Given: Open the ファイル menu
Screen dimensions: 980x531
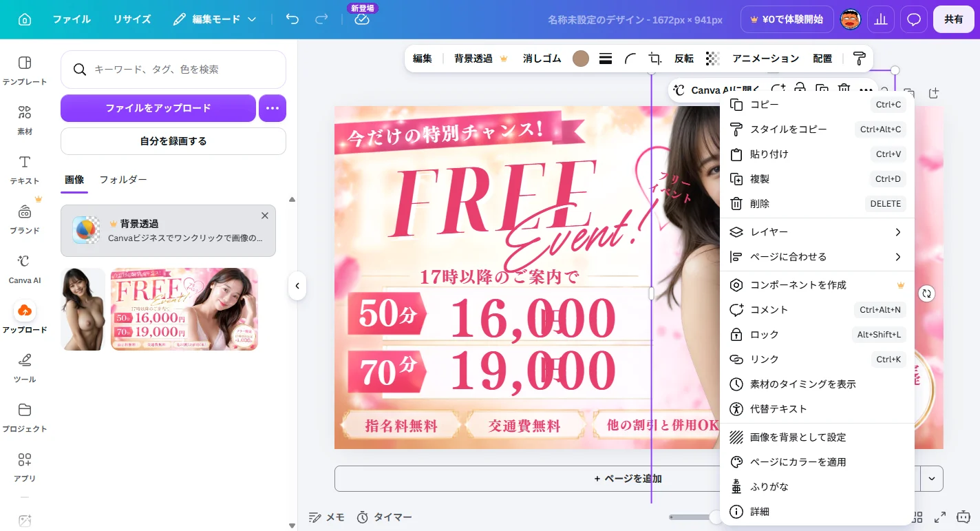Looking at the screenshot, I should click(72, 19).
